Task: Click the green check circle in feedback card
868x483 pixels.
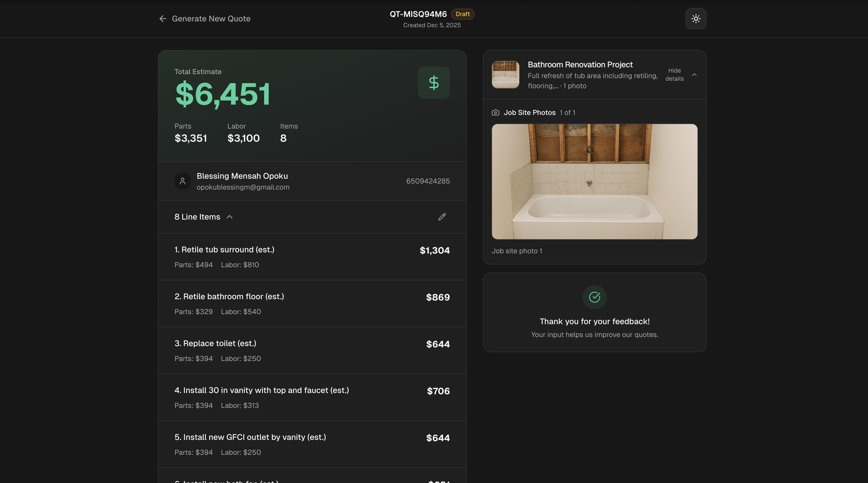Action: 594,297
